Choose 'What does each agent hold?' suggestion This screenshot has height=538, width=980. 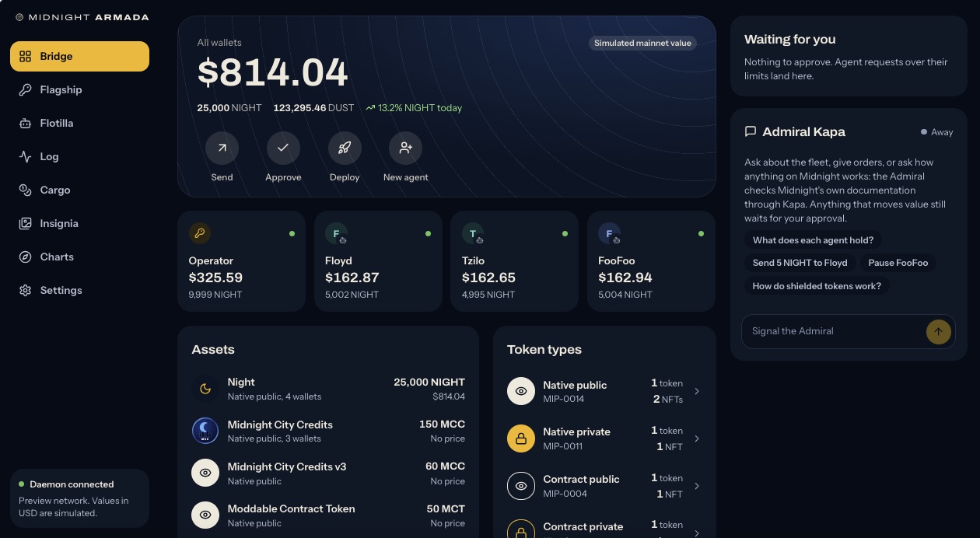[813, 240]
